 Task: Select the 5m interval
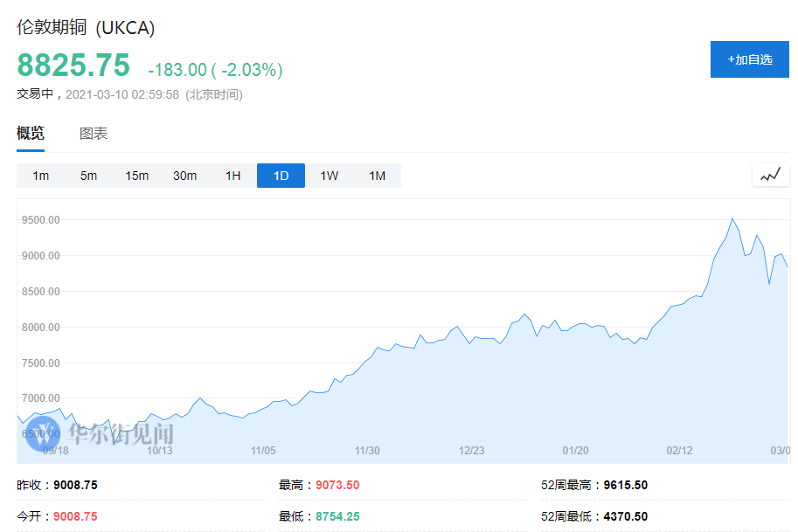(88, 176)
